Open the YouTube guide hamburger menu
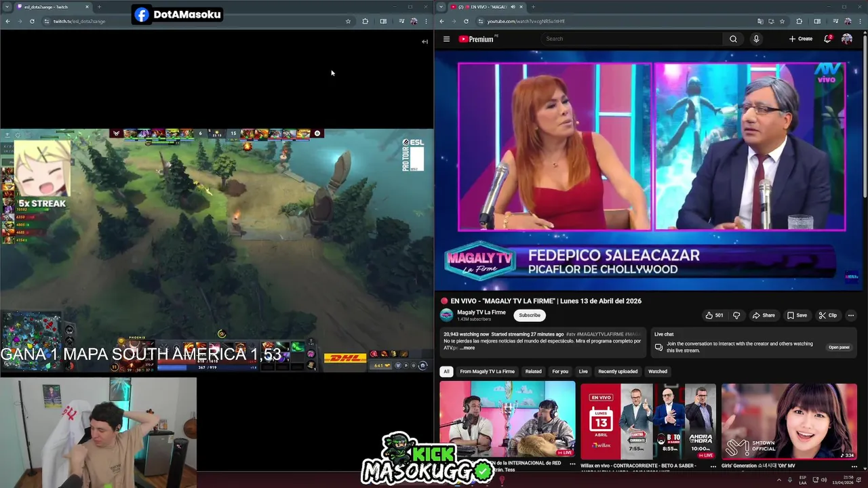 [446, 39]
